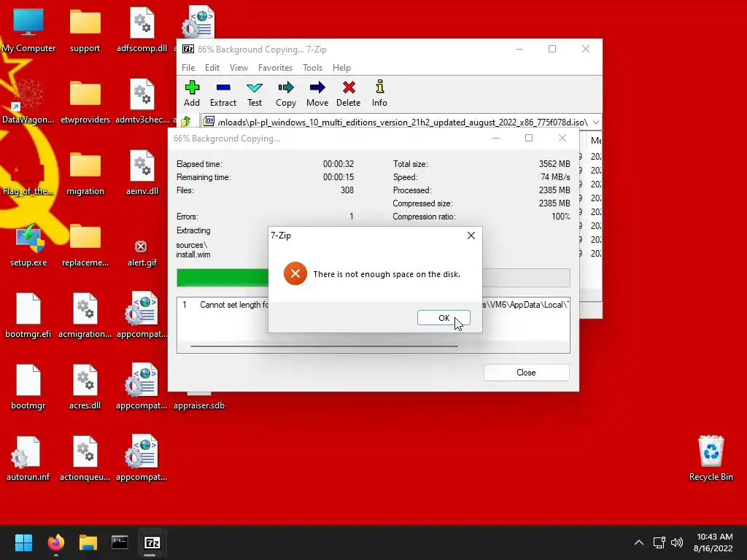747x560 pixels.
Task: Click the horizontal scrollbar in error list
Action: (x=324, y=346)
